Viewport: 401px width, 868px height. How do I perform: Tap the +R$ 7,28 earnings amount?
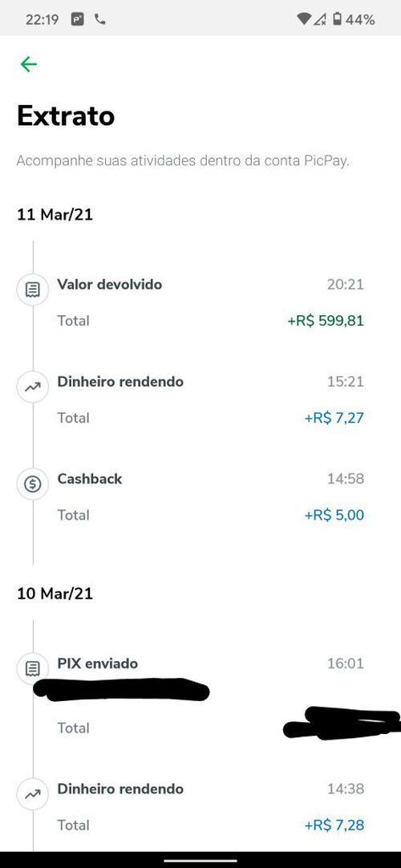334,825
